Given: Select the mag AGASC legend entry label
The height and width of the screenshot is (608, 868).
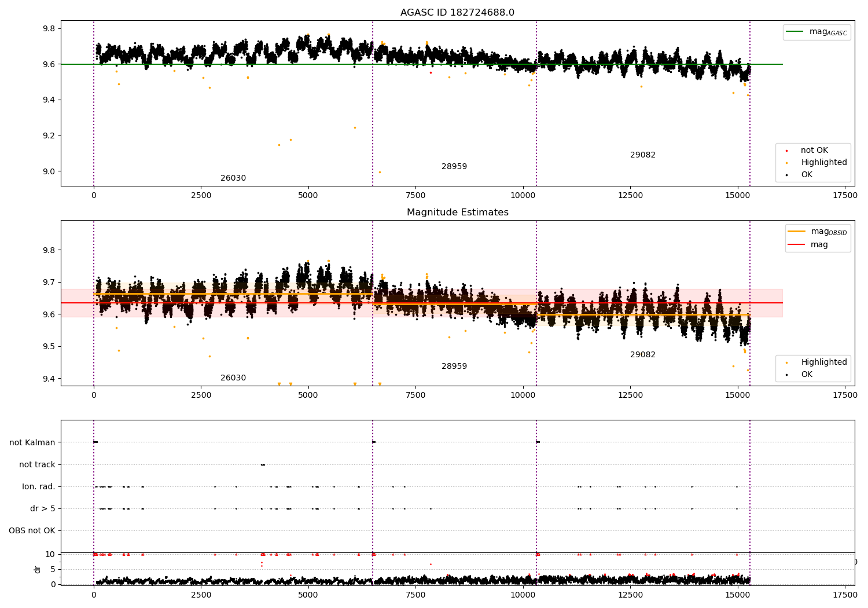Looking at the screenshot, I should pos(828,32).
